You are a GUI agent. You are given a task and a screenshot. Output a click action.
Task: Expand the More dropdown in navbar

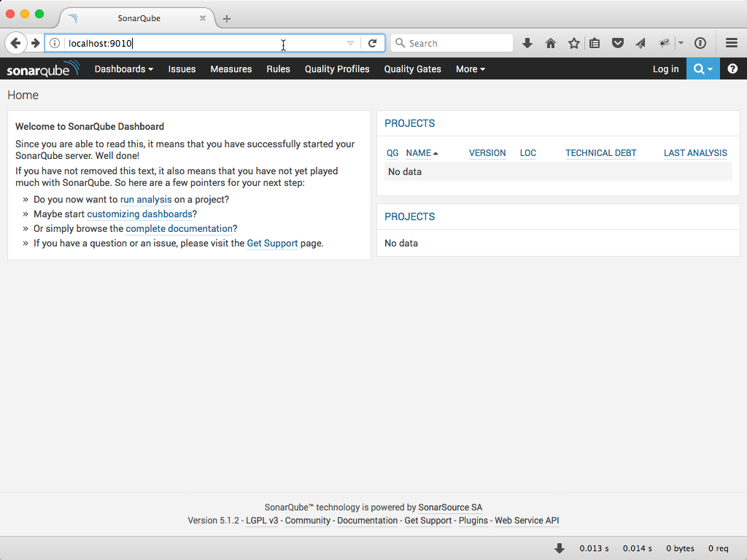(470, 69)
